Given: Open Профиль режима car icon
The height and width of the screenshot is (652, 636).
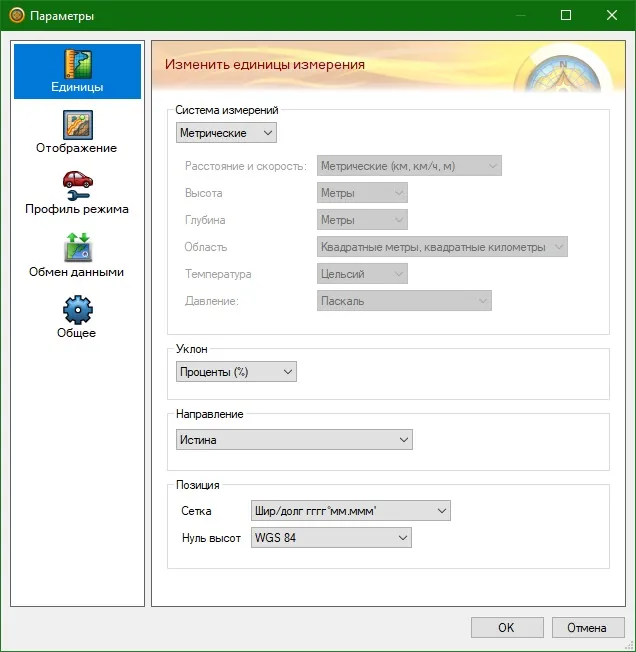Looking at the screenshot, I should pos(78,185).
